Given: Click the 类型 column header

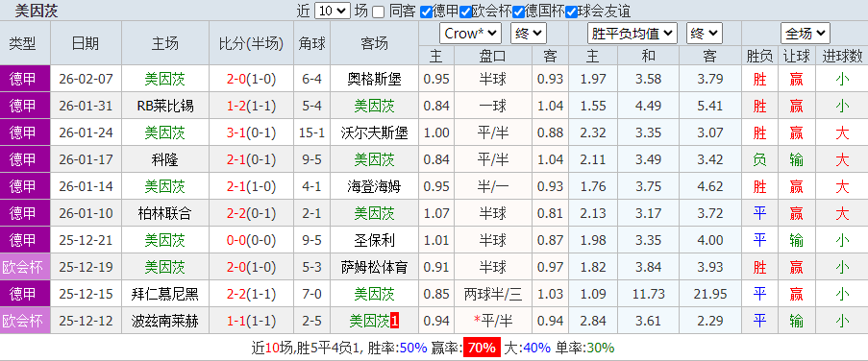Looking at the screenshot, I should click(x=22, y=43).
